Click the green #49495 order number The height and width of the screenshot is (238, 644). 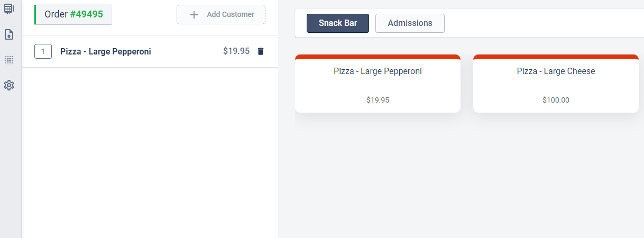[87, 14]
